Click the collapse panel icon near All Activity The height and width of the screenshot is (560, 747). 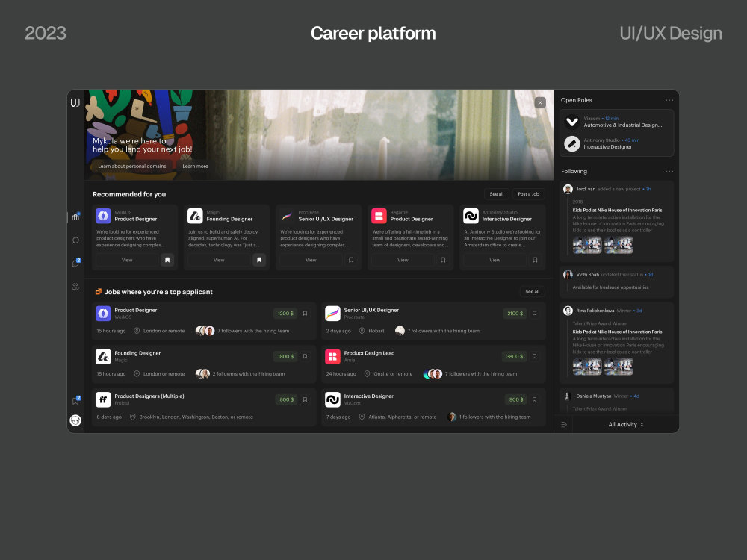(564, 424)
